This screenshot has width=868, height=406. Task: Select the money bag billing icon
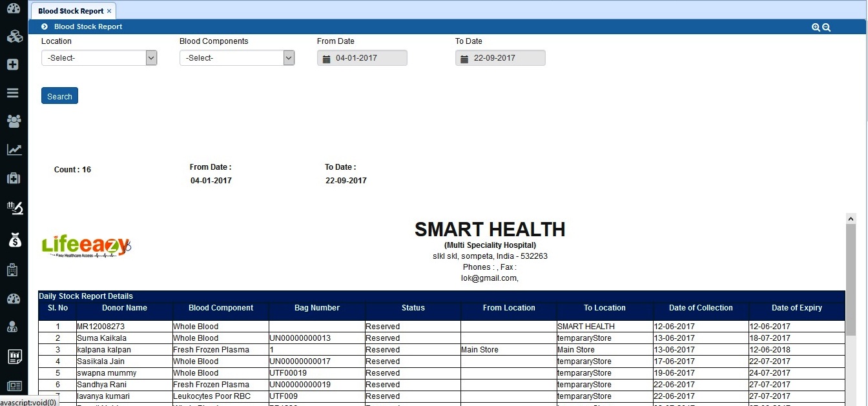[x=14, y=240]
